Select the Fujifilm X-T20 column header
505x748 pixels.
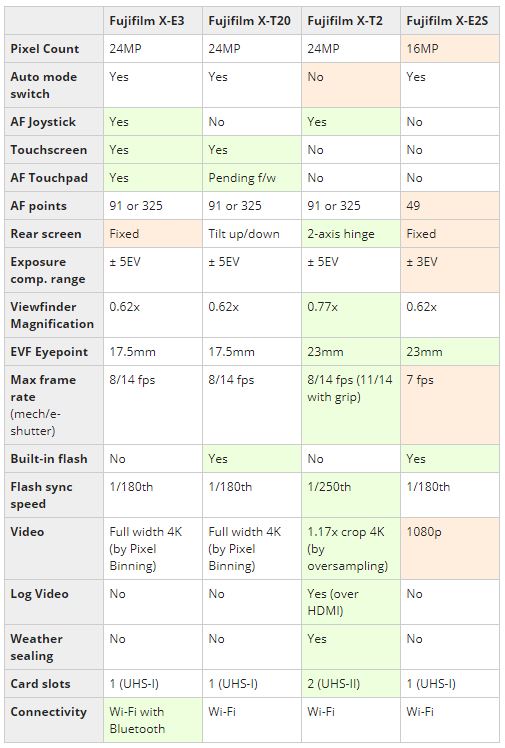point(252,21)
